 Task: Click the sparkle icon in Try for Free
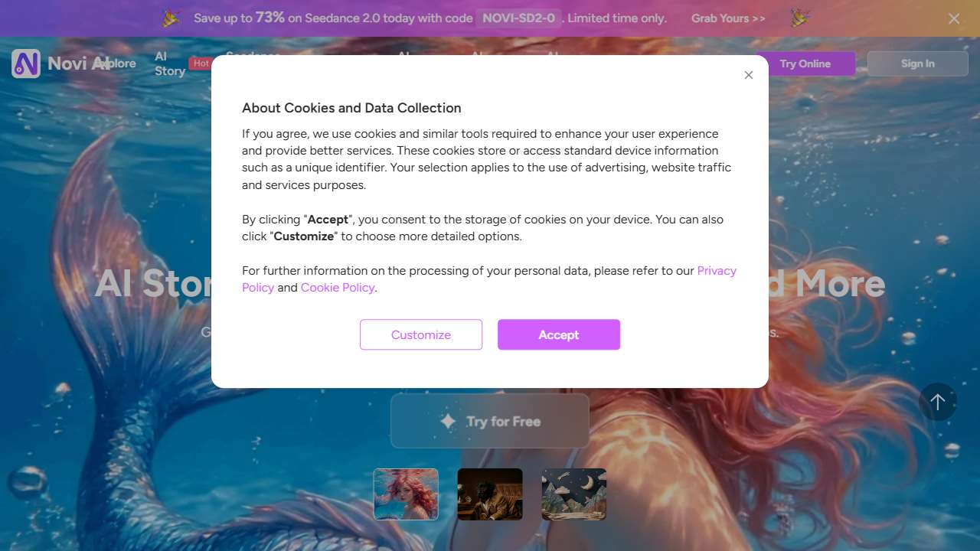[448, 421]
